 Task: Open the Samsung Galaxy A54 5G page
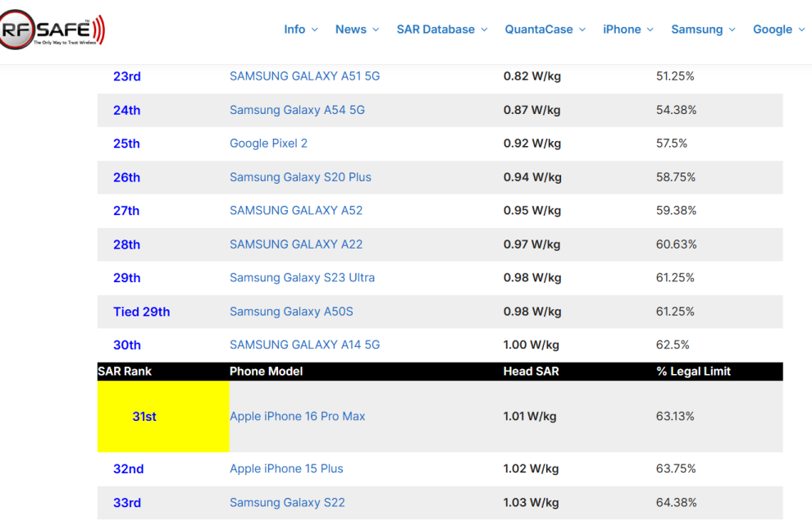click(x=297, y=110)
